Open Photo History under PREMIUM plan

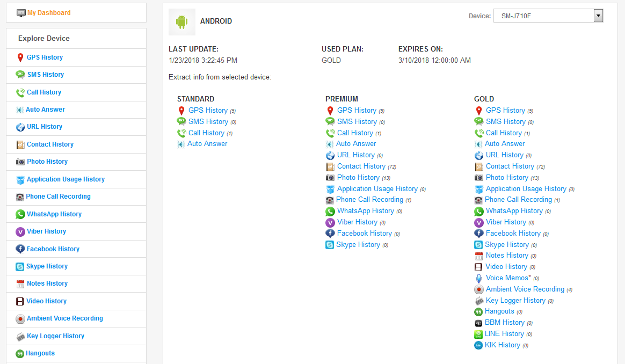(358, 177)
